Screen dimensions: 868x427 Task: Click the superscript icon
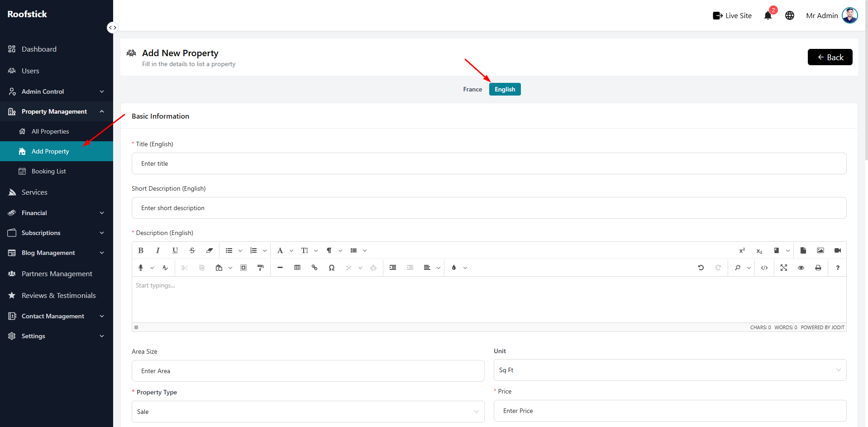[x=742, y=250]
